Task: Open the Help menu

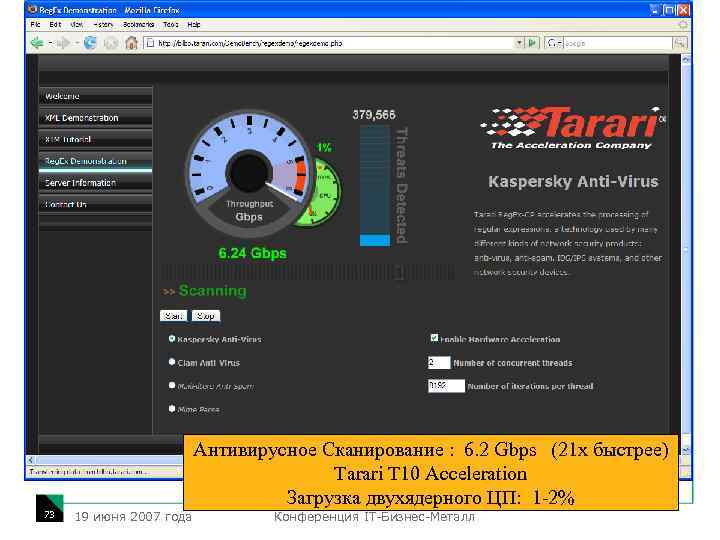Action: [194, 24]
